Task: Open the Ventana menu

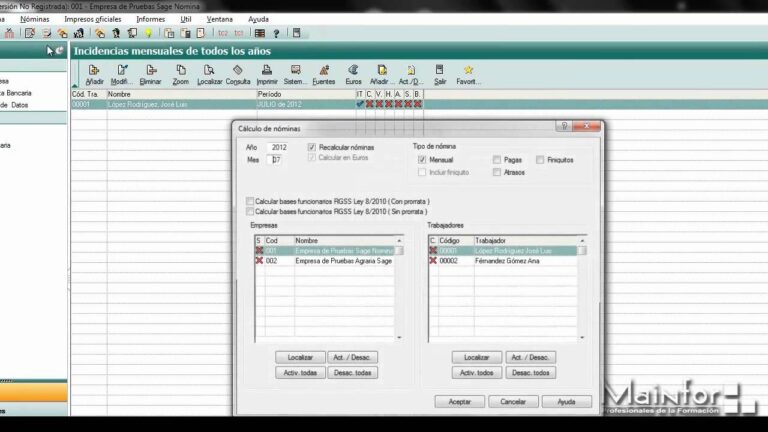Action: [219, 19]
